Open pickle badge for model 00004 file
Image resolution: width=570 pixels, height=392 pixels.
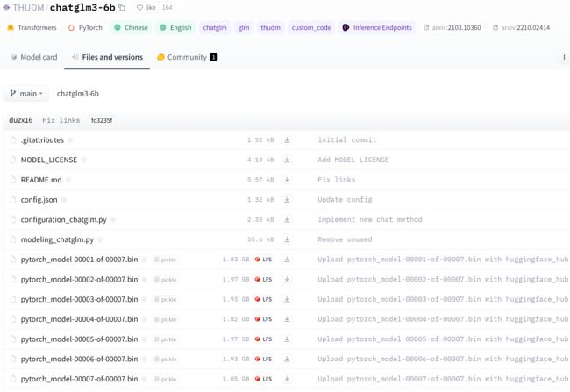pyautogui.click(x=166, y=319)
